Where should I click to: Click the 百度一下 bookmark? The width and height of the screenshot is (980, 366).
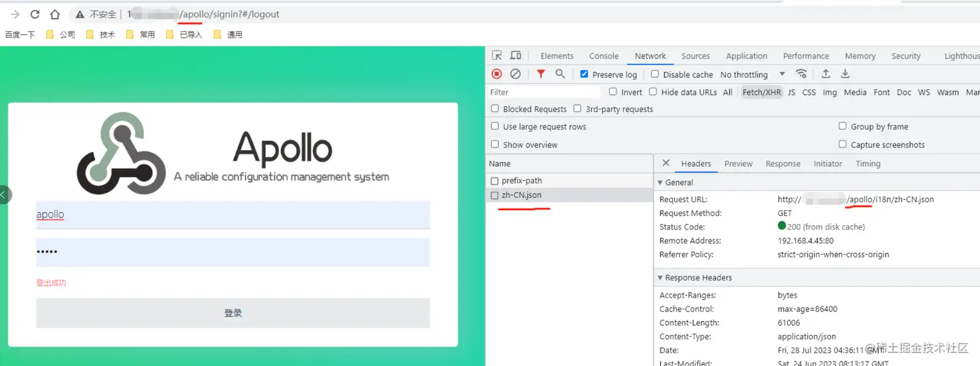tap(20, 34)
